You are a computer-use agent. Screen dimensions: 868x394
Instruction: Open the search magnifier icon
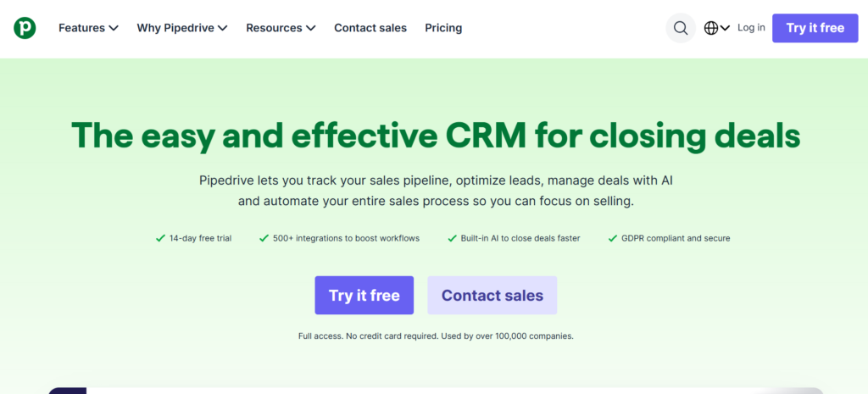[681, 28]
